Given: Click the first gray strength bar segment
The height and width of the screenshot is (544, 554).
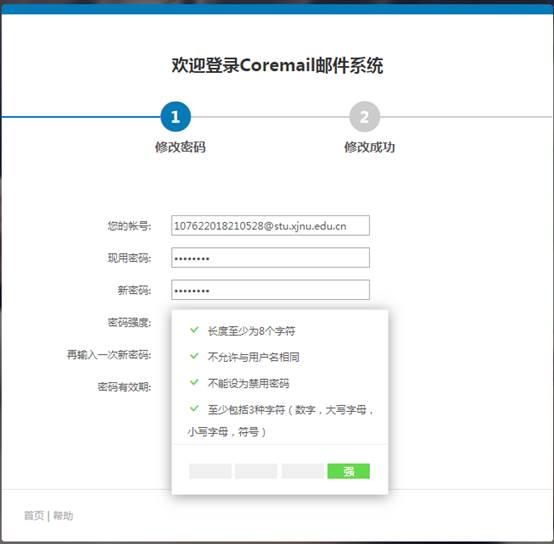Looking at the screenshot, I should (210, 471).
